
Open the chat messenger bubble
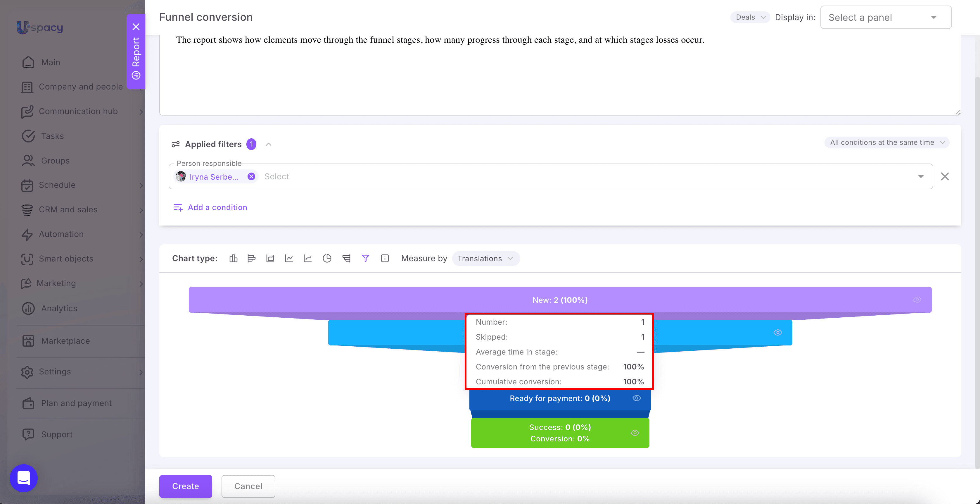pos(24,478)
